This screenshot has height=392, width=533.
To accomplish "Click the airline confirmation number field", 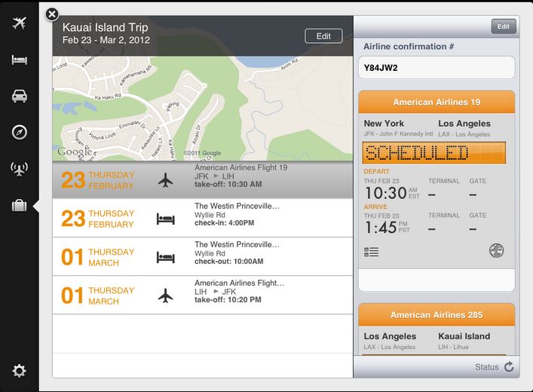I will (x=437, y=68).
